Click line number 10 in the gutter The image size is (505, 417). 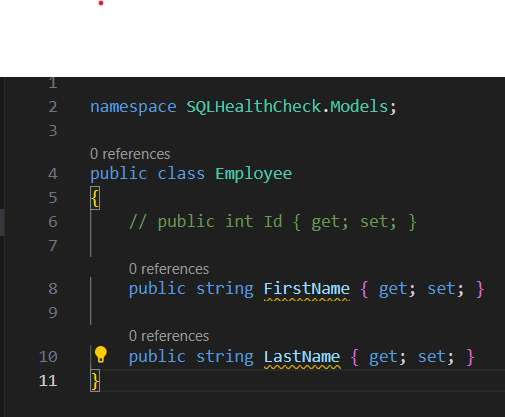48,357
